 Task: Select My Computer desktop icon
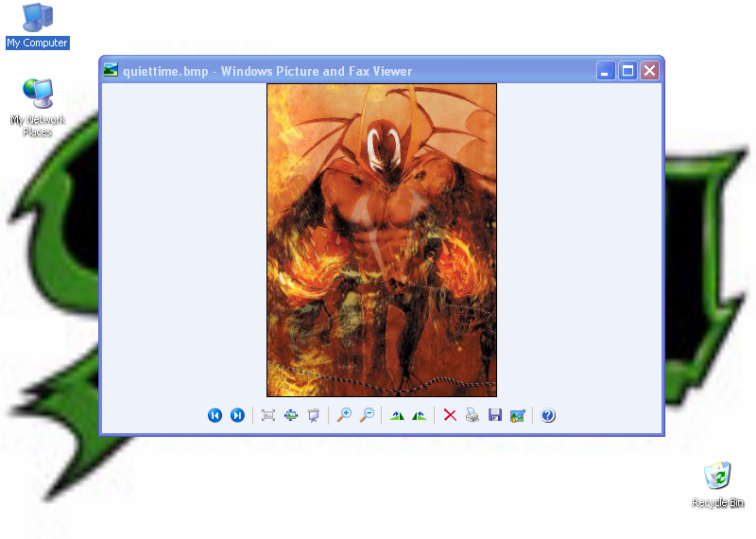[x=38, y=26]
